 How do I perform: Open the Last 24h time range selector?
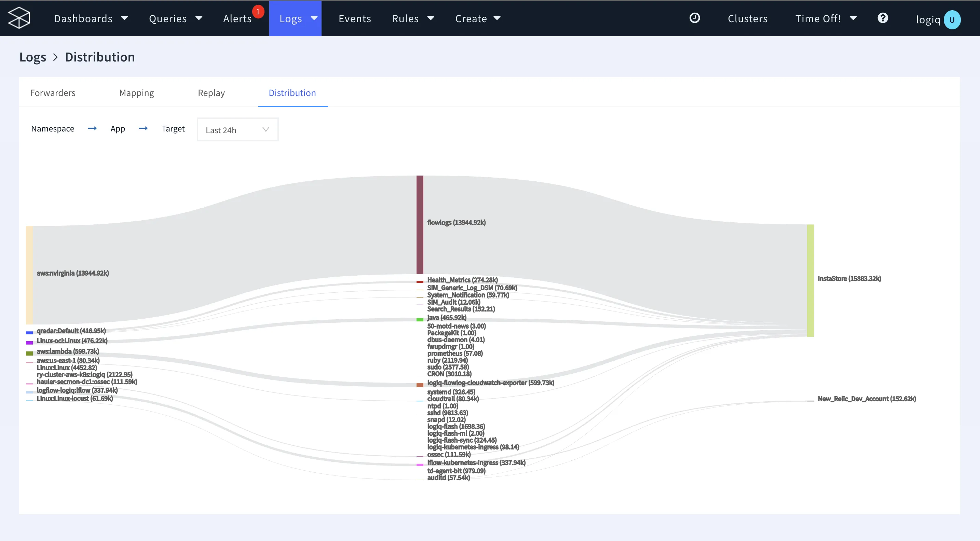[238, 130]
